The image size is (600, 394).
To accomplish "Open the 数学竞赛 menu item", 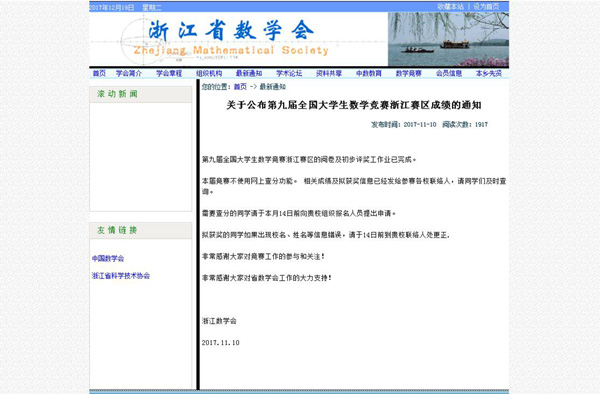I will pyautogui.click(x=408, y=73).
